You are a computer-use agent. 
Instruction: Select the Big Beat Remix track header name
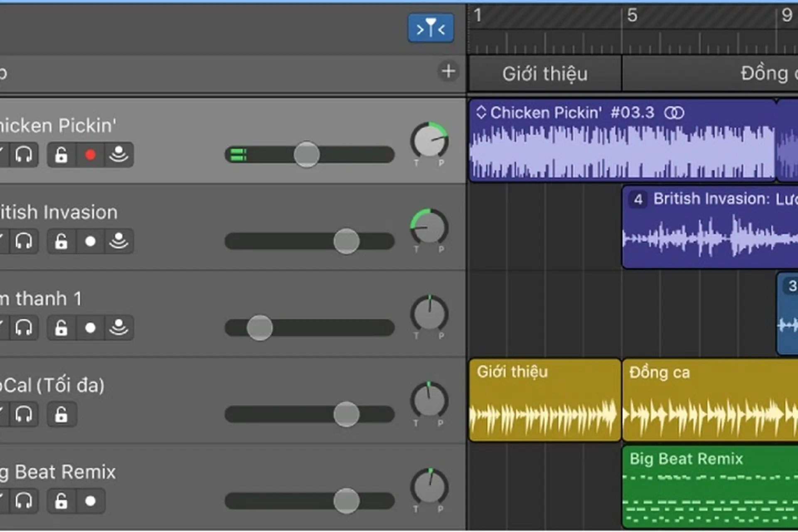(x=58, y=472)
